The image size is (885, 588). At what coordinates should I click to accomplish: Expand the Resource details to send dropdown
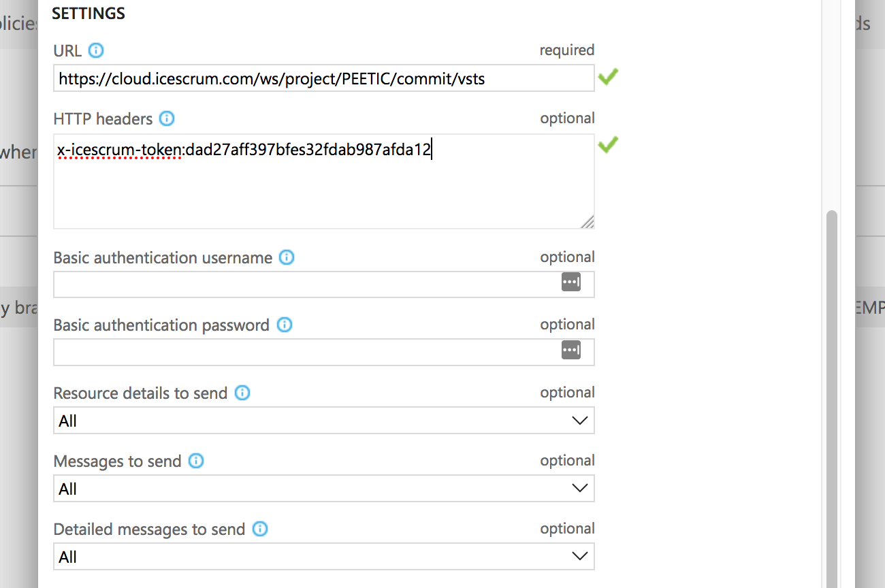tap(324, 421)
